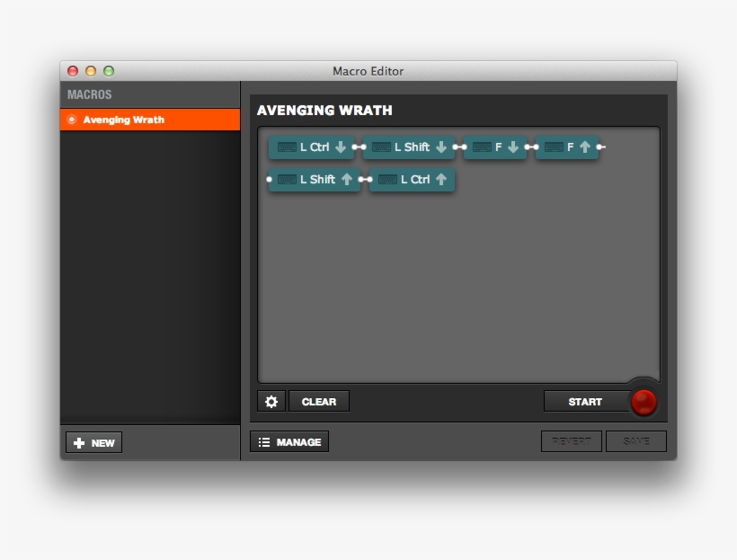Click the green zoom window button
The width and height of the screenshot is (737, 560).
109,71
